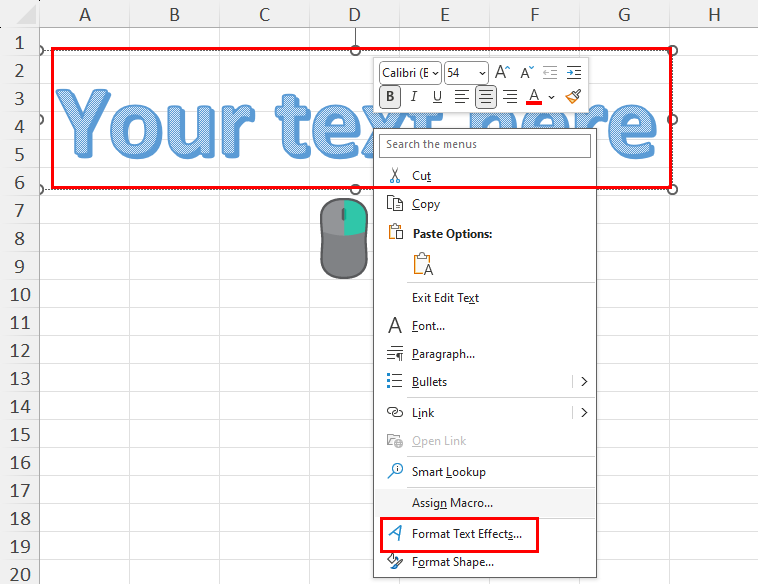The height and width of the screenshot is (584, 758).
Task: Click the top-right text box sizing handle
Action: pyautogui.click(x=672, y=50)
